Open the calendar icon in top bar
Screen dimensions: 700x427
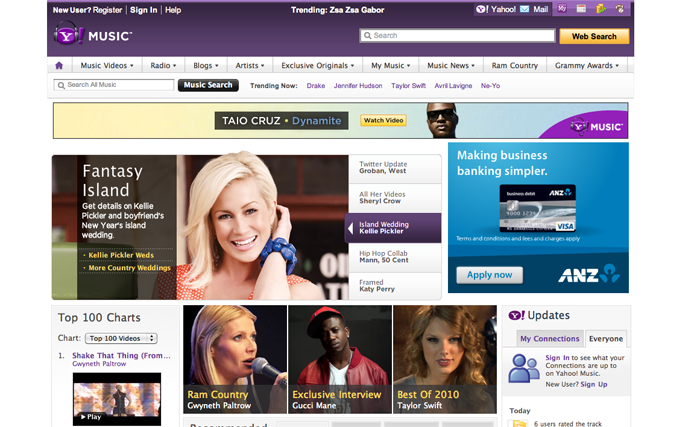click(x=581, y=8)
